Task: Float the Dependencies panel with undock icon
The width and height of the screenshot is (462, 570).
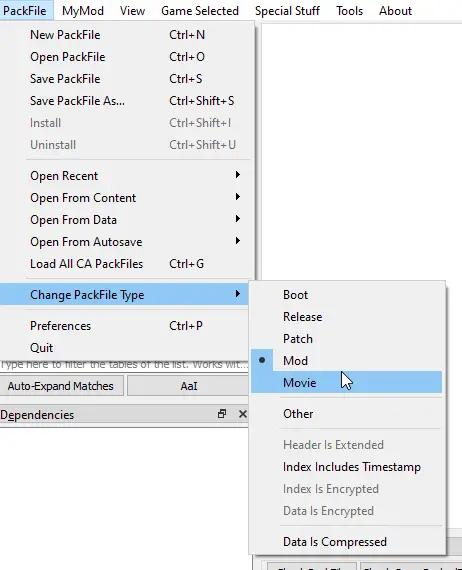Action: (222, 414)
